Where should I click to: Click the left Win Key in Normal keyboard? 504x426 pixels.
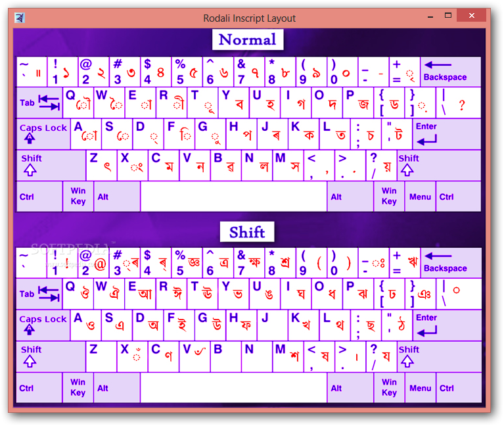[78, 197]
